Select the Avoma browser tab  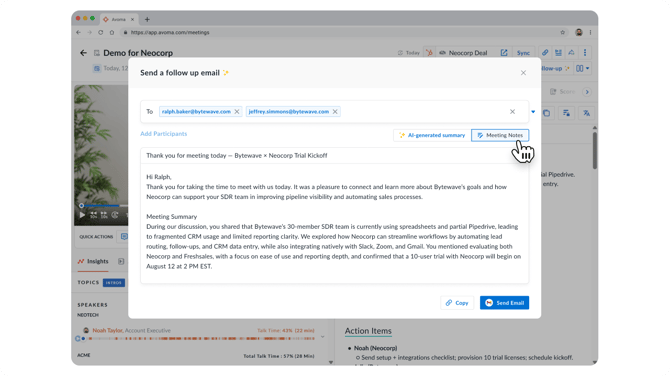tap(119, 19)
